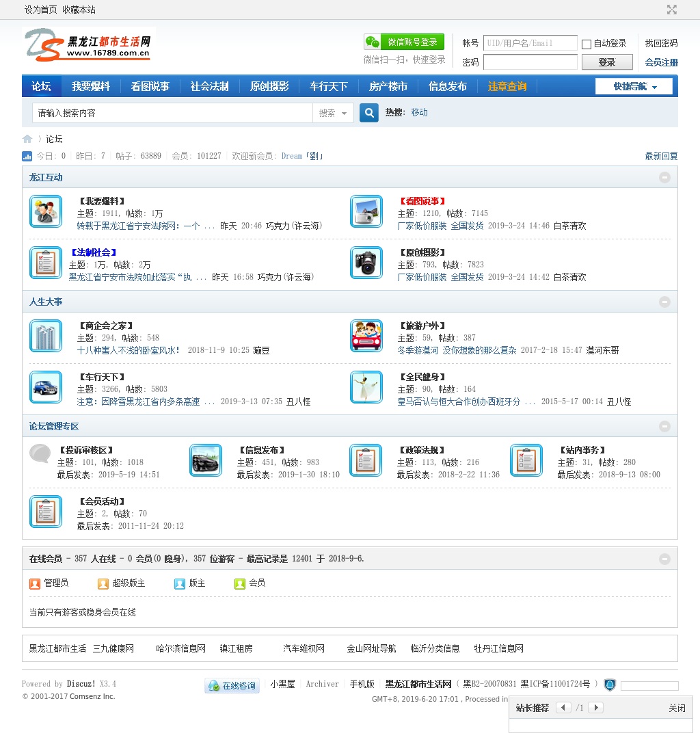Open the 商企会之家 building icon
This screenshot has height=740, width=700.
pyautogui.click(x=46, y=336)
